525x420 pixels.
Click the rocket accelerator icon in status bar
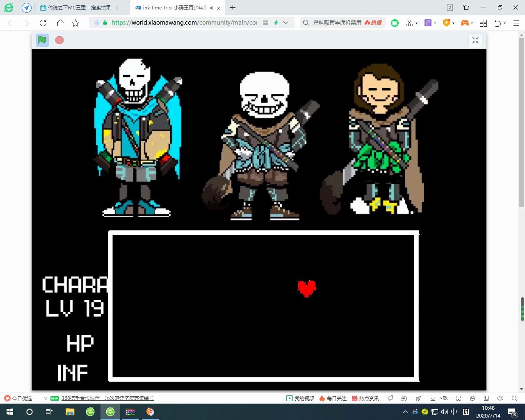[418, 398]
